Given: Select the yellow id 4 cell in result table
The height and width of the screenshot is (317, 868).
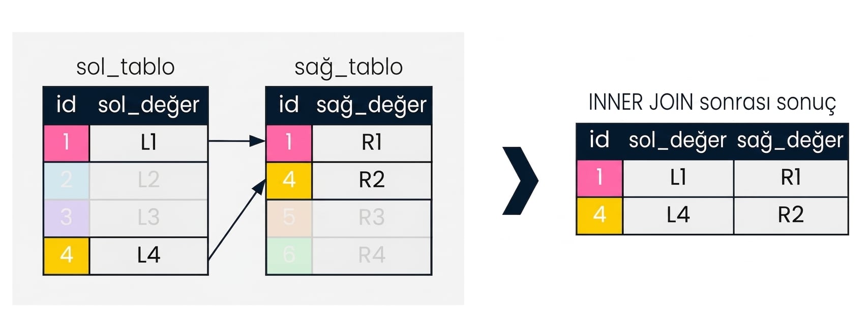Looking at the screenshot, I should coord(600,215).
